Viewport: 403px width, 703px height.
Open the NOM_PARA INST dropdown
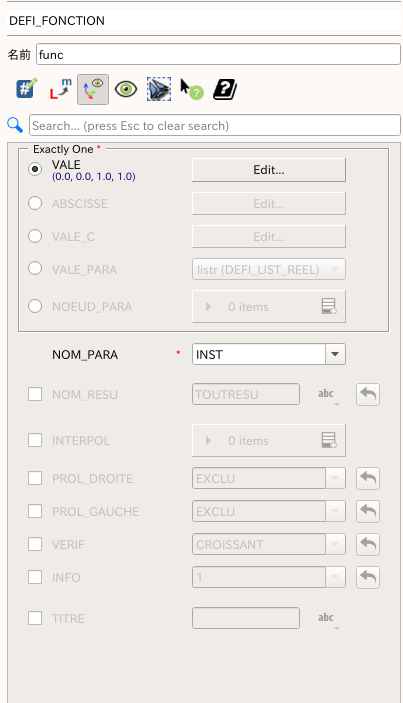click(x=269, y=354)
